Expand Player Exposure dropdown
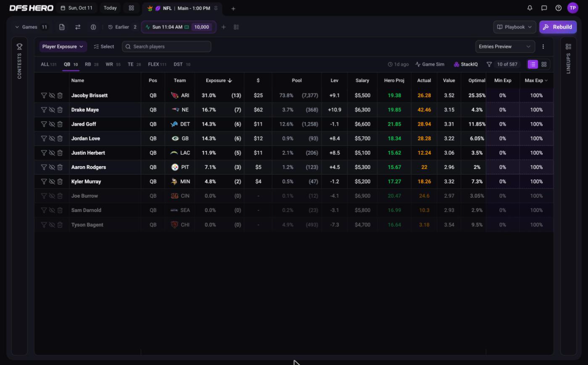The image size is (588, 365). 63,47
